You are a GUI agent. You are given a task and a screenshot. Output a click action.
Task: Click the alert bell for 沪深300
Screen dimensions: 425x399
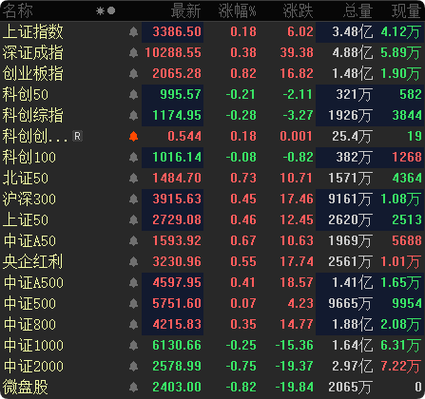133,199
